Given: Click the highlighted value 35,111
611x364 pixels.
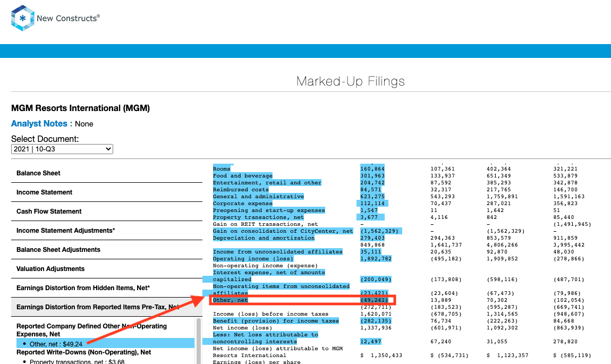Looking at the screenshot, I should [x=370, y=252].
